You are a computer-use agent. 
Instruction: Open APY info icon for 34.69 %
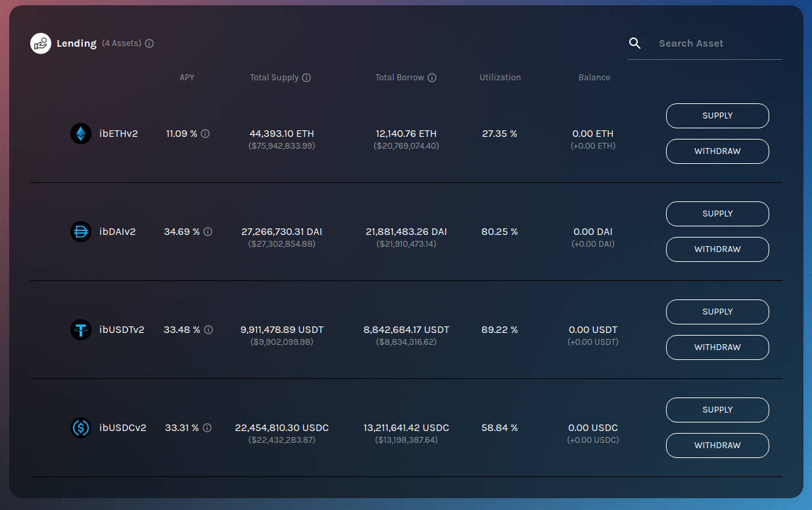pyautogui.click(x=208, y=232)
